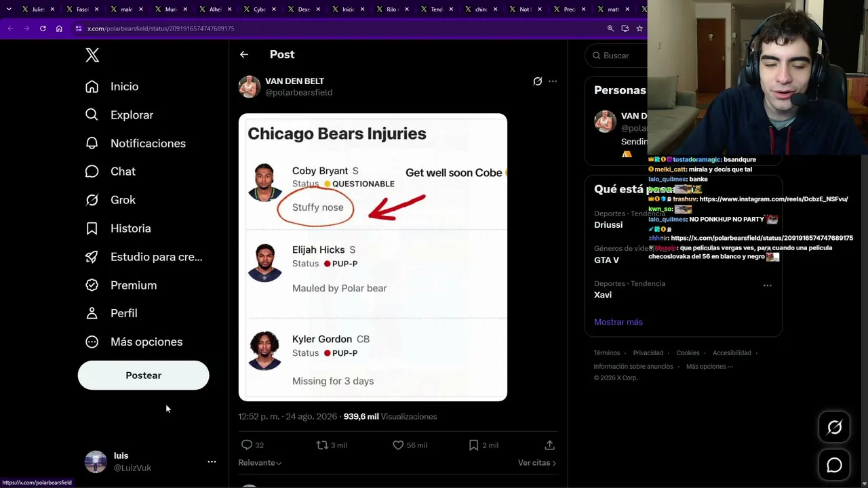
Task: Open the Relevante sort dropdown
Action: [260, 463]
